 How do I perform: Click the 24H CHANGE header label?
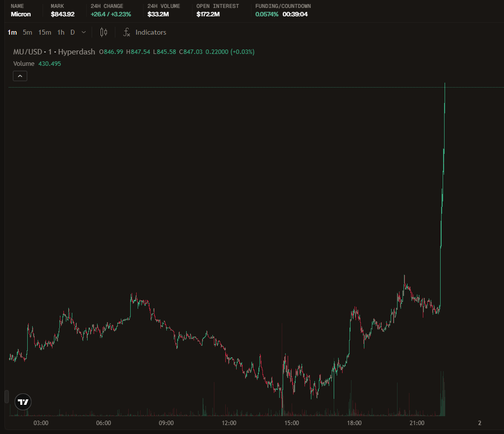click(x=107, y=6)
